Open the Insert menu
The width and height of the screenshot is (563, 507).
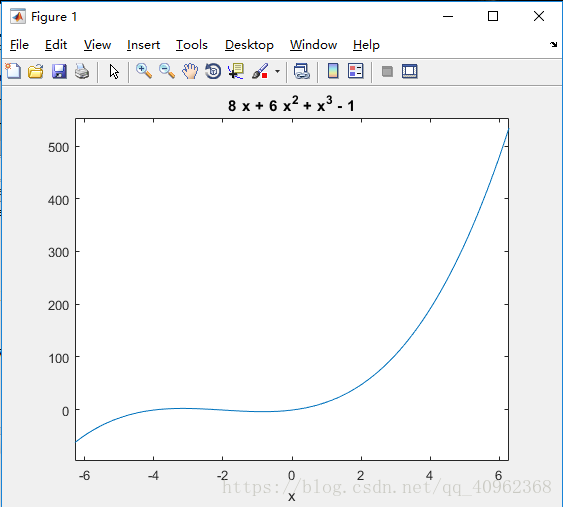(143, 45)
